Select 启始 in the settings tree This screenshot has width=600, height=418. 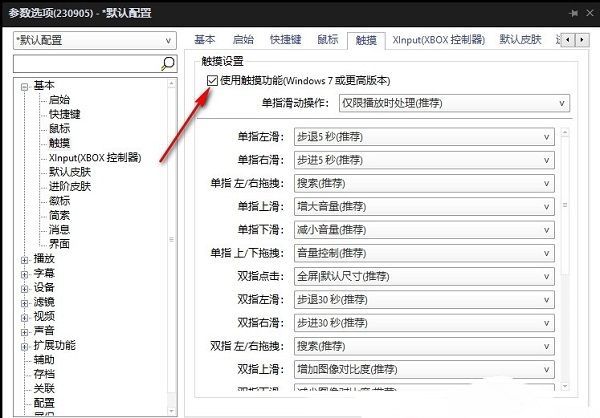pyautogui.click(x=59, y=100)
